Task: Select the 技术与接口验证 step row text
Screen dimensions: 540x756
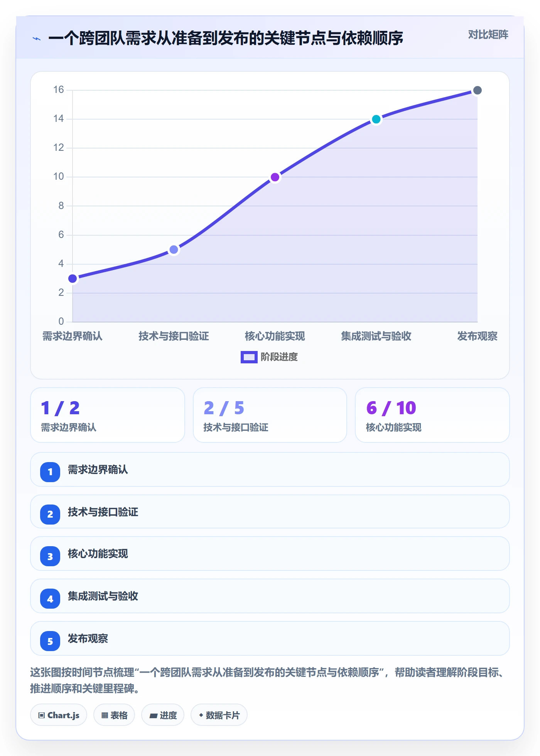Action: click(103, 512)
